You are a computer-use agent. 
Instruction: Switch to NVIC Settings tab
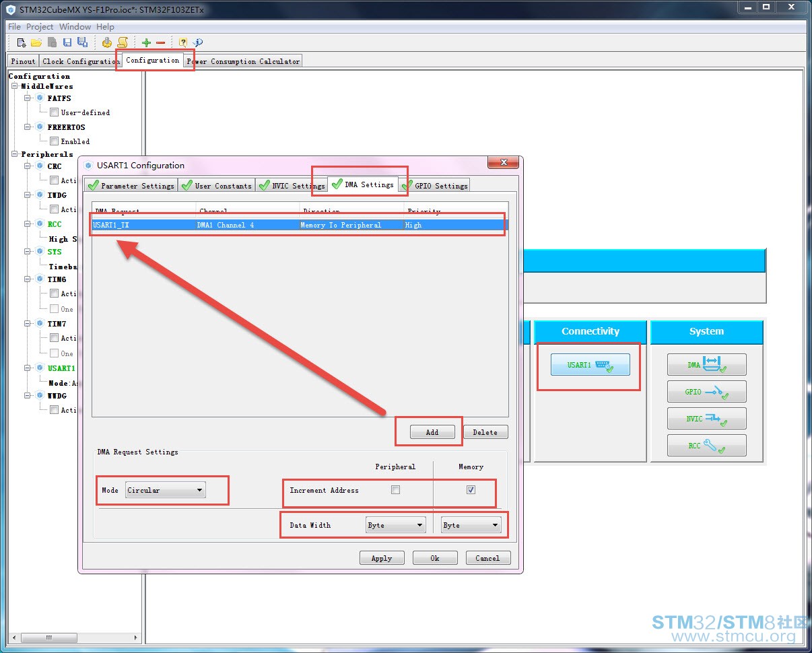(292, 186)
